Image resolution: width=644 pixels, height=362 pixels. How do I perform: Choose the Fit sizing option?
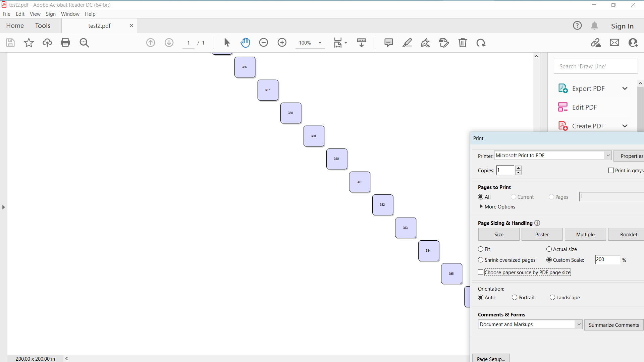[x=481, y=249]
